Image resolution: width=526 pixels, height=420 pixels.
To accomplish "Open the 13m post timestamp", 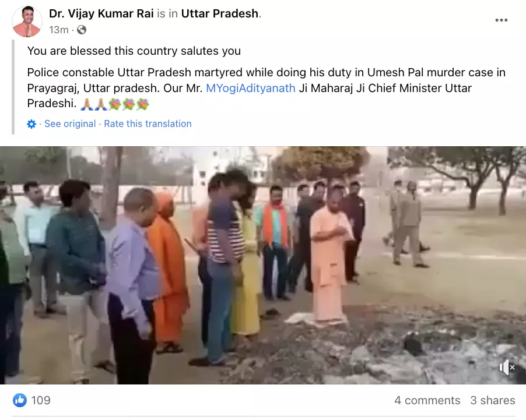I will 59,30.
